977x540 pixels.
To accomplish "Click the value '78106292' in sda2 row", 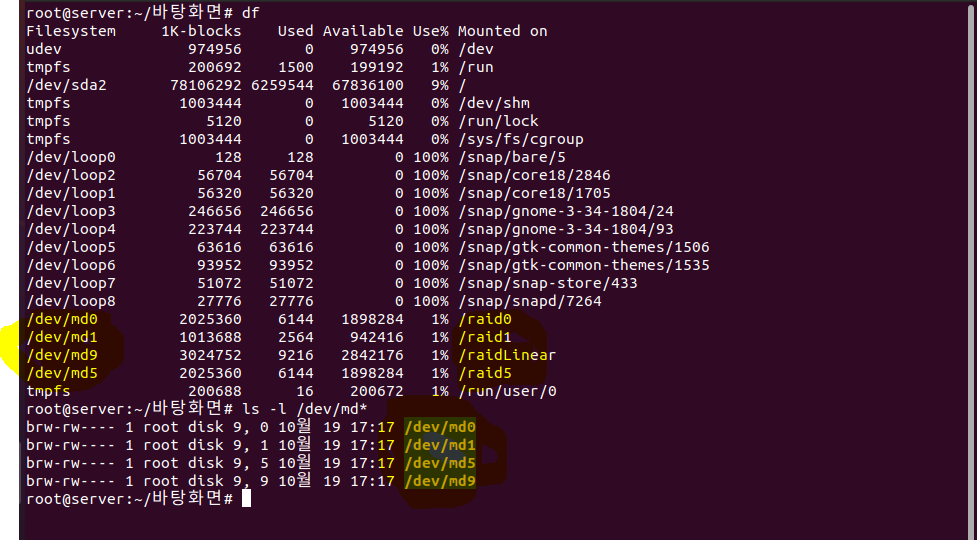I will 206,85.
